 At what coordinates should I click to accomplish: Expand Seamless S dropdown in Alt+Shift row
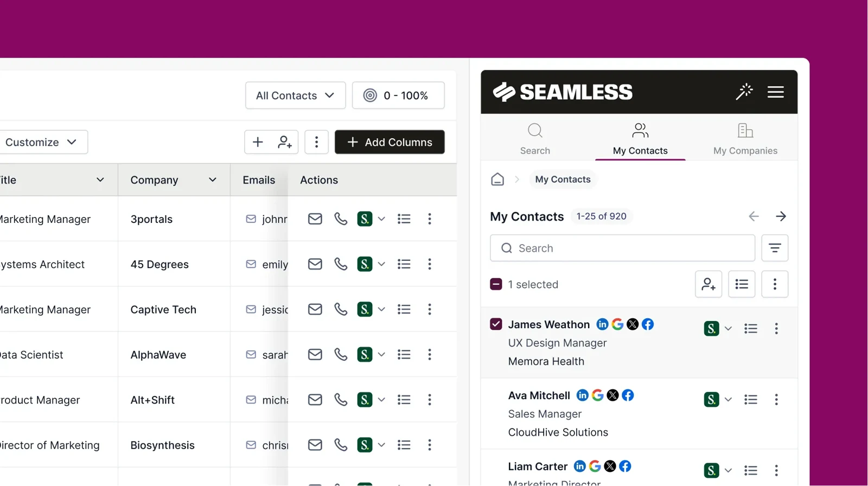pyautogui.click(x=381, y=400)
